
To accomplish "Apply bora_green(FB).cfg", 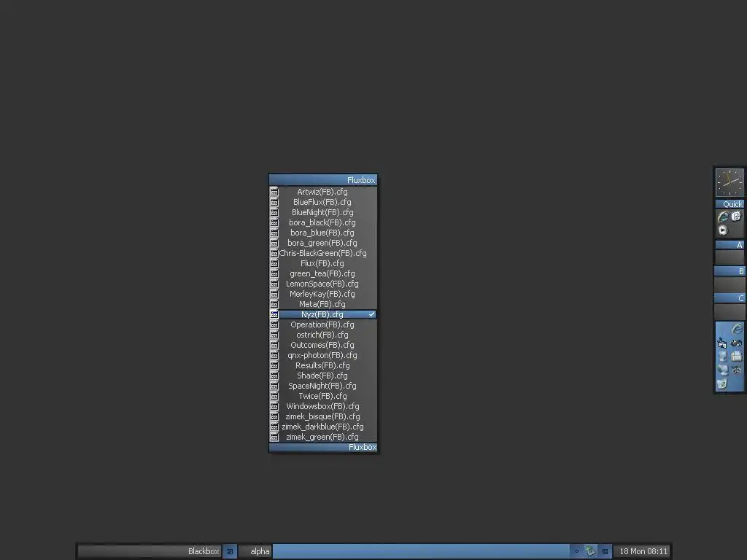I will 322,243.
